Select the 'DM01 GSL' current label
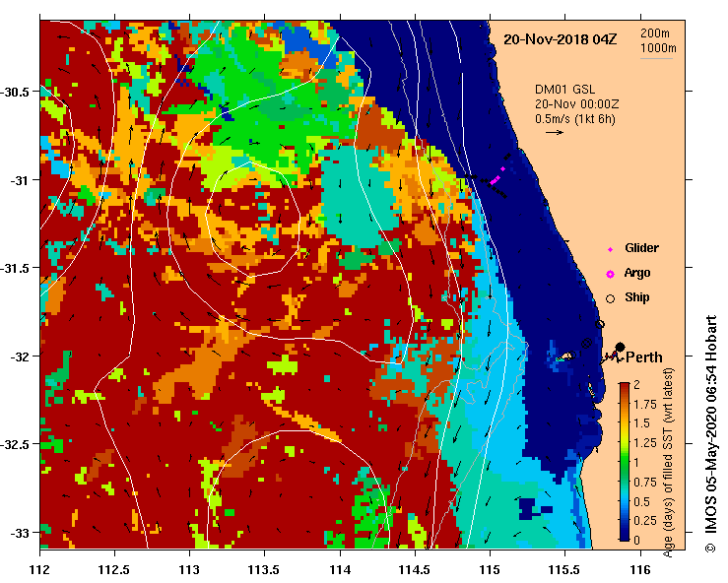Screen dimensions: 728x583 564,90
